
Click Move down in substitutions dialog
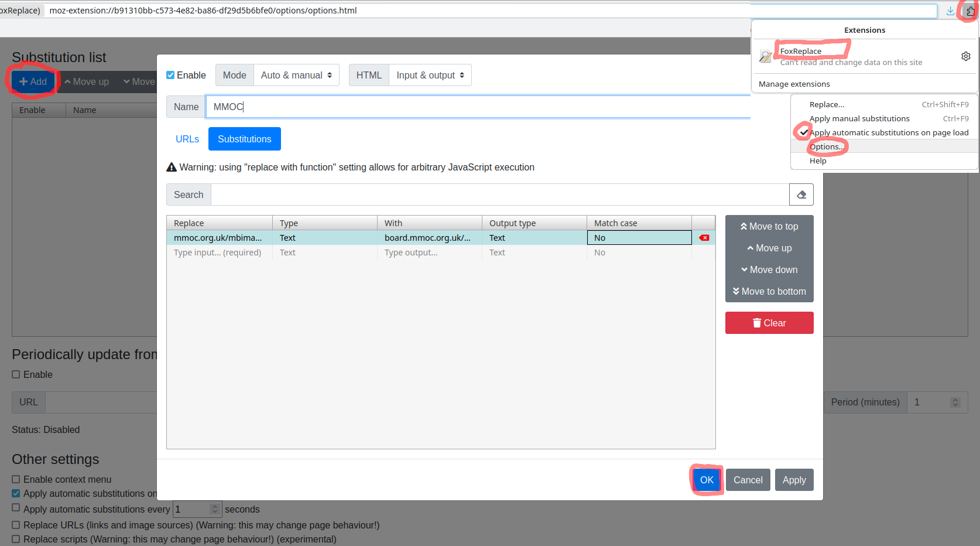click(x=769, y=269)
